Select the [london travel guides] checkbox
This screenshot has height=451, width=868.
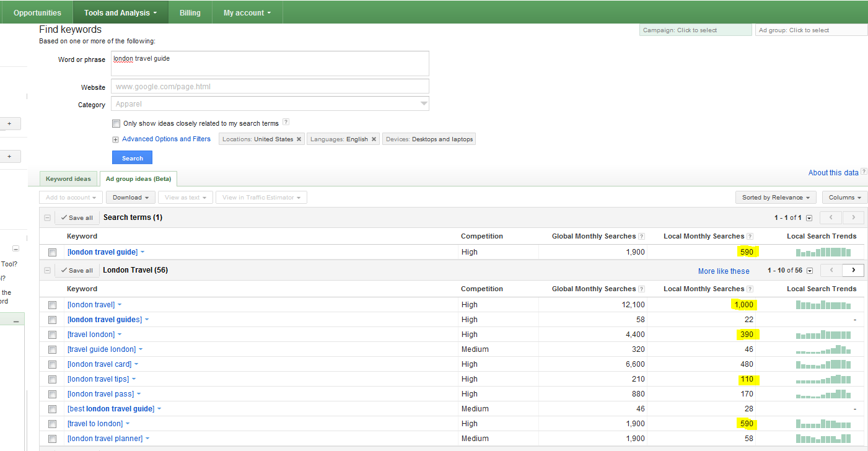coord(53,320)
